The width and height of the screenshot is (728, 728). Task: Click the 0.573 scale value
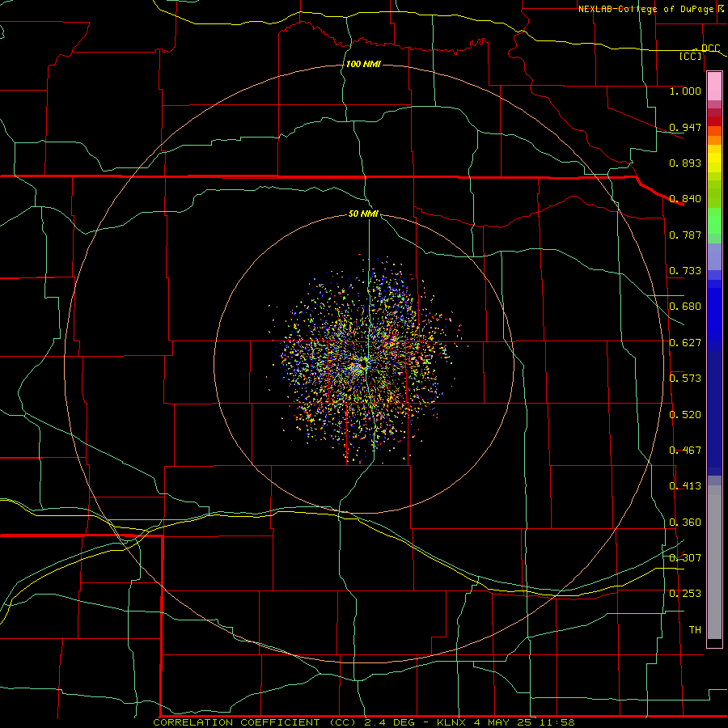coord(685,379)
